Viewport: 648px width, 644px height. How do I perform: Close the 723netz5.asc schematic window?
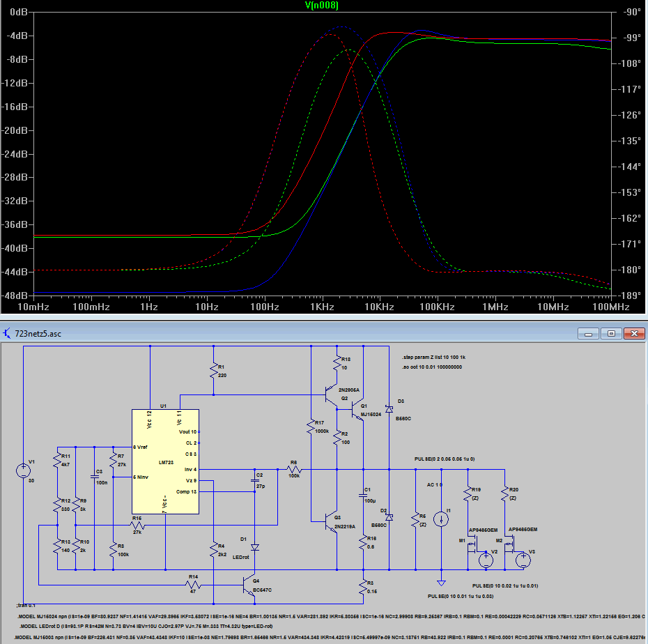634,333
